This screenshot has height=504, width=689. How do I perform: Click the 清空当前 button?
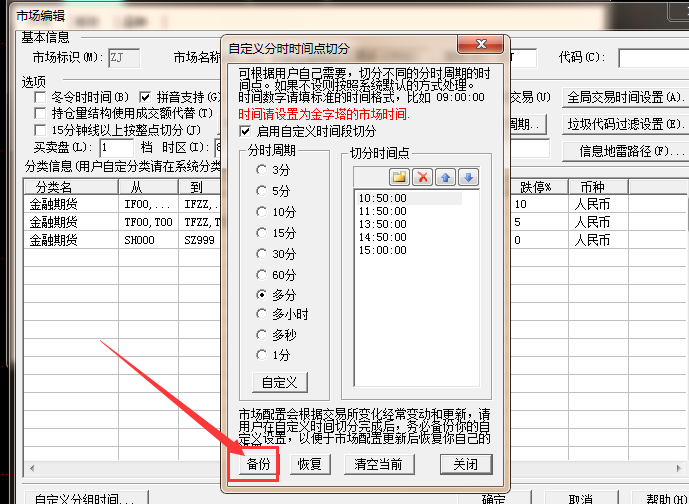(379, 464)
